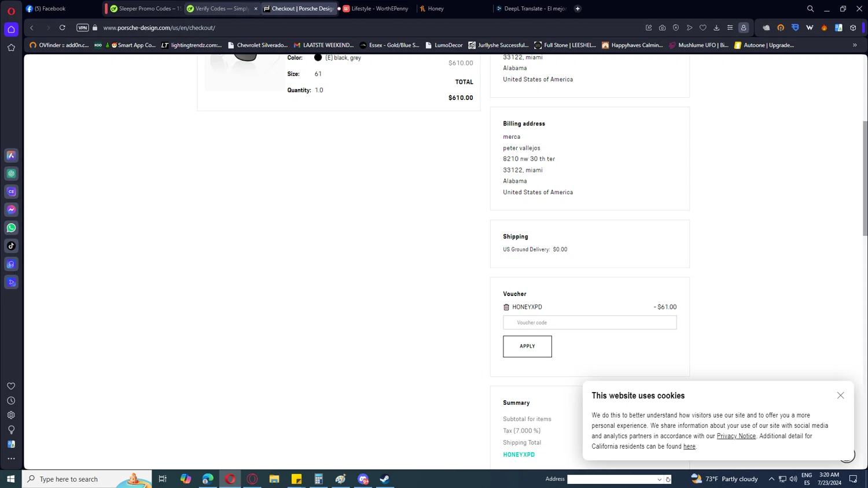The height and width of the screenshot is (488, 868).
Task: Click the page vertical scrollbar
Action: [865, 178]
